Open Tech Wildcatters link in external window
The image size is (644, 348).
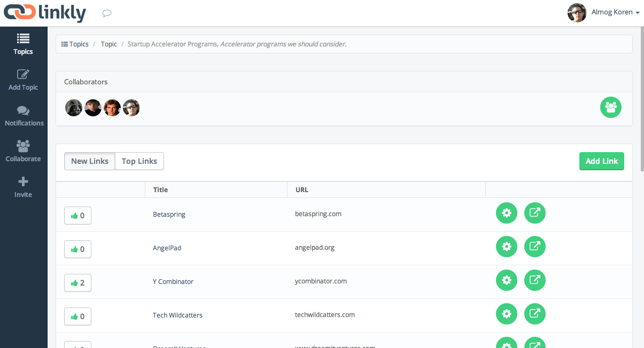click(x=535, y=314)
